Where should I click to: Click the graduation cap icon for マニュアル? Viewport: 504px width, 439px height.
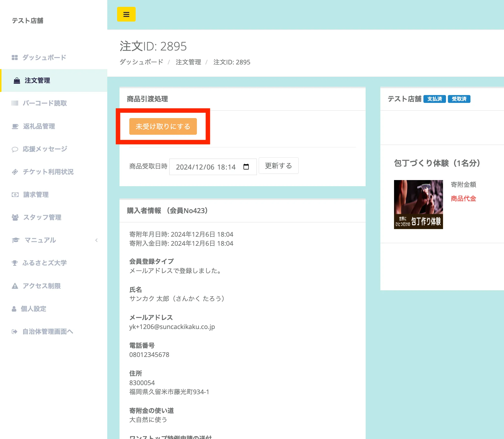pyautogui.click(x=16, y=240)
